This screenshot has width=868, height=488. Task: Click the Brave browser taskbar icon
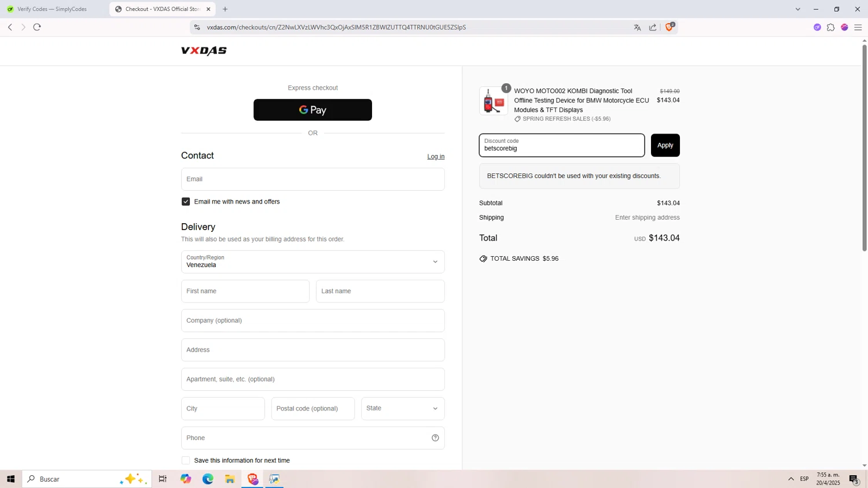click(x=252, y=479)
